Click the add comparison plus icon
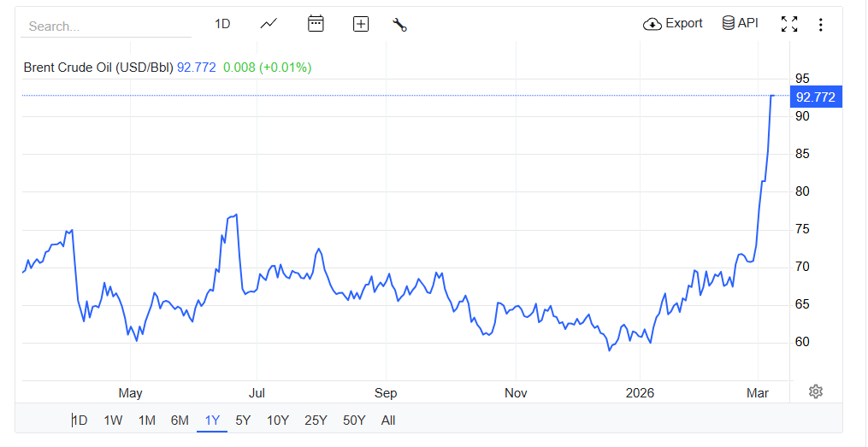Screen dimensions: 868x447 361,24
